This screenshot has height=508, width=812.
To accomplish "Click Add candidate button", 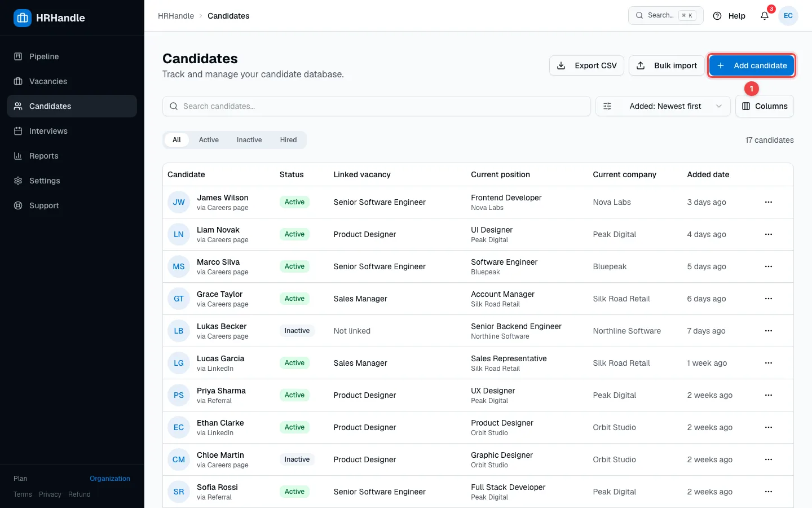I will pyautogui.click(x=752, y=65).
